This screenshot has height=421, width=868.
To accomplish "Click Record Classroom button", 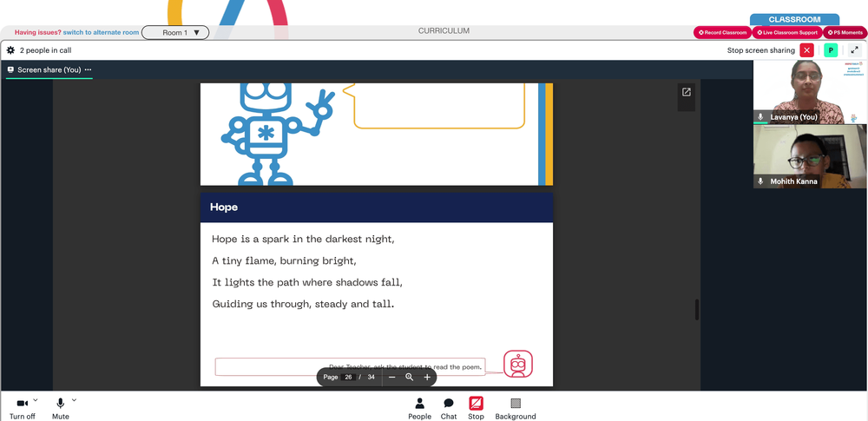I will tap(722, 33).
